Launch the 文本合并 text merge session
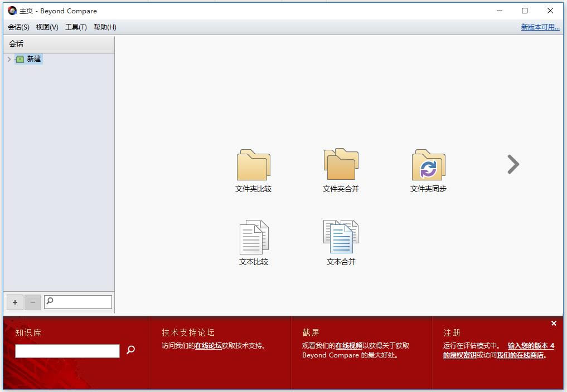This screenshot has height=392, width=567. coord(341,237)
